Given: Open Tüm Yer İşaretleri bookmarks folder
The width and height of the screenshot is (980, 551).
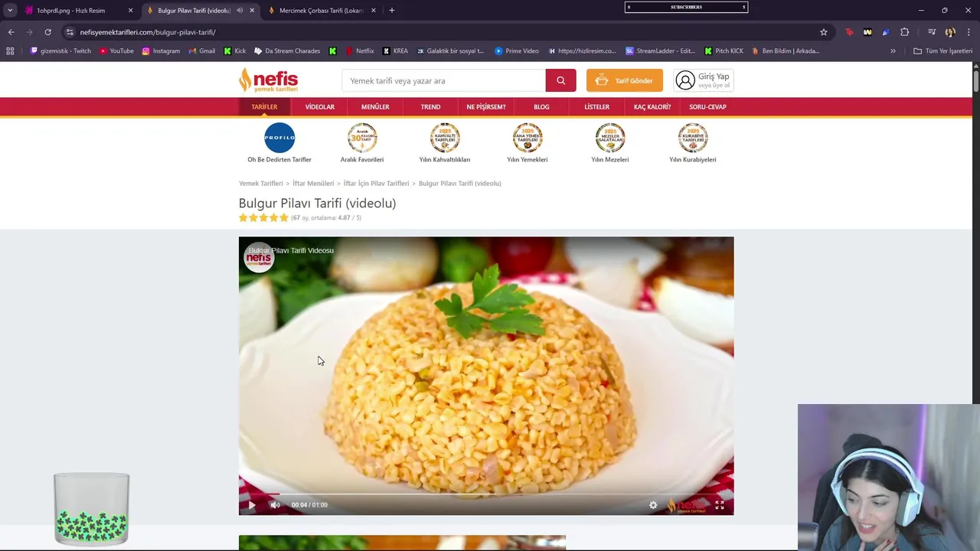Looking at the screenshot, I should pos(943,51).
